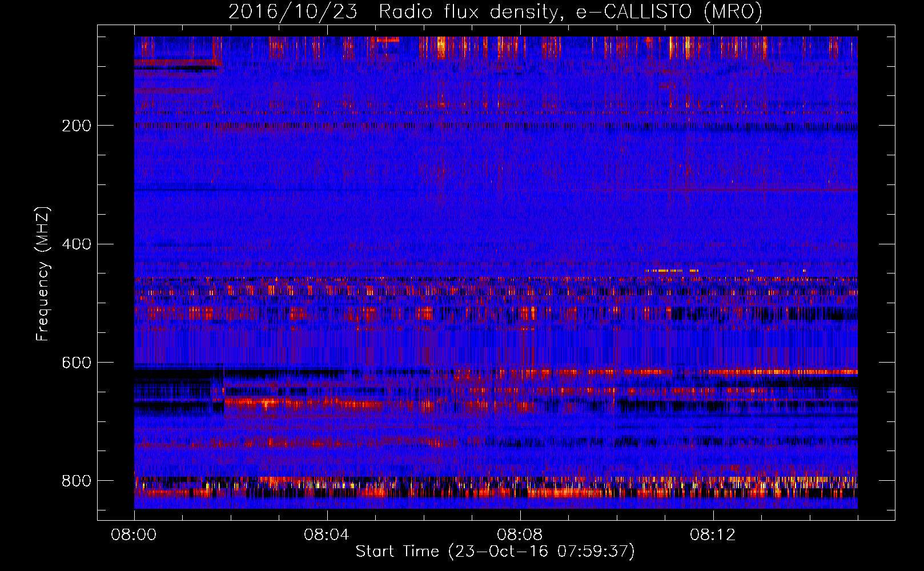Image resolution: width=924 pixels, height=571 pixels.
Task: Click the 'Start Time (23-Oct-16 07:59:37)' label
Action: (x=495, y=552)
